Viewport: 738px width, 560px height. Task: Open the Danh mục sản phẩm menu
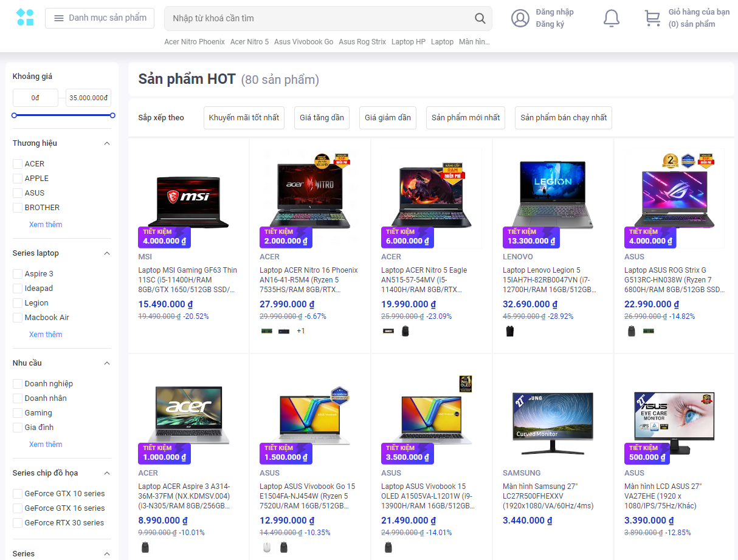pyautogui.click(x=100, y=18)
